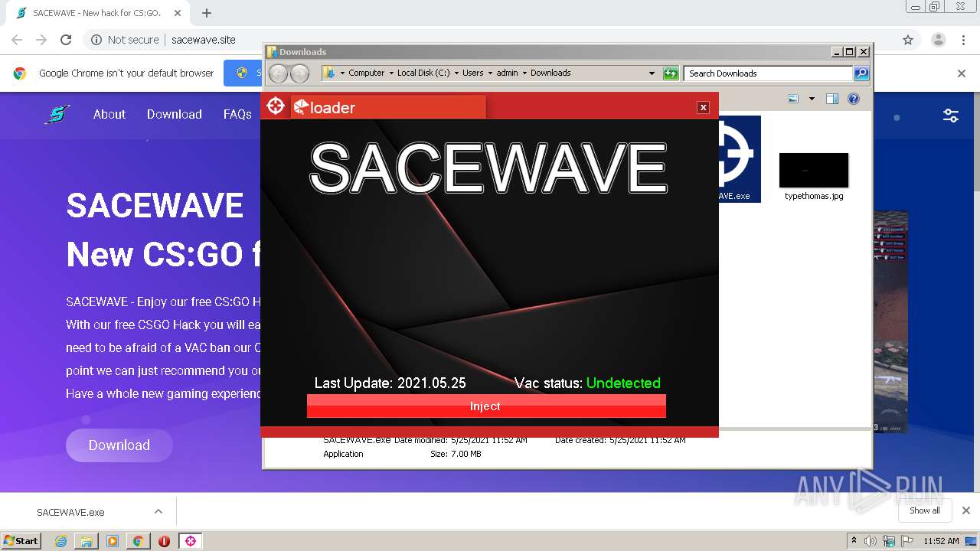This screenshot has width=980, height=551.
Task: Click Show all downloads button
Action: [925, 510]
